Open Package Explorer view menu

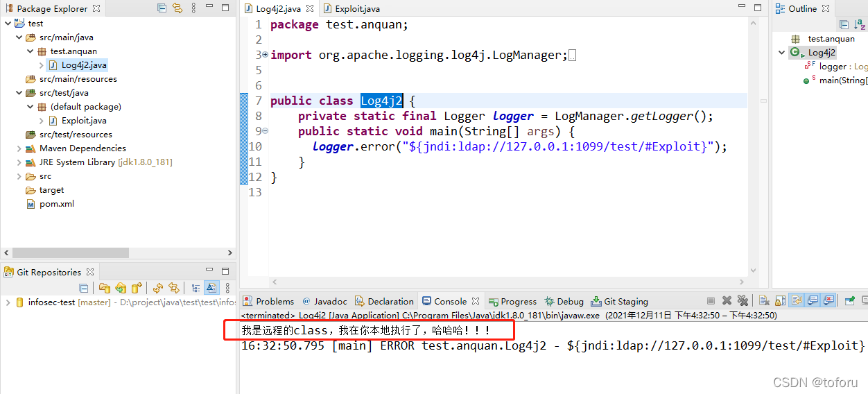click(x=192, y=8)
